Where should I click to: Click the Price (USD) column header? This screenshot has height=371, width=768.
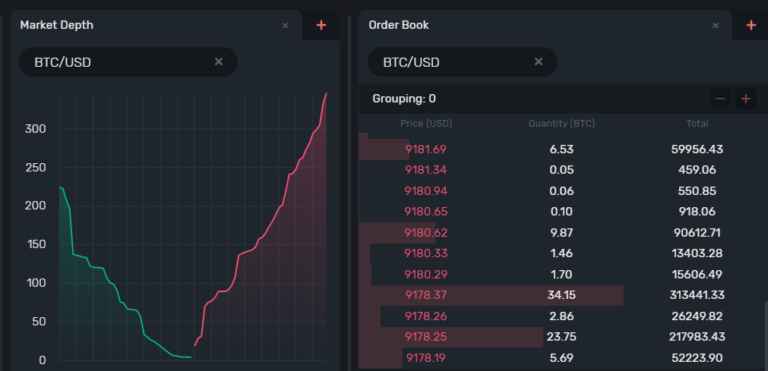tap(426, 124)
